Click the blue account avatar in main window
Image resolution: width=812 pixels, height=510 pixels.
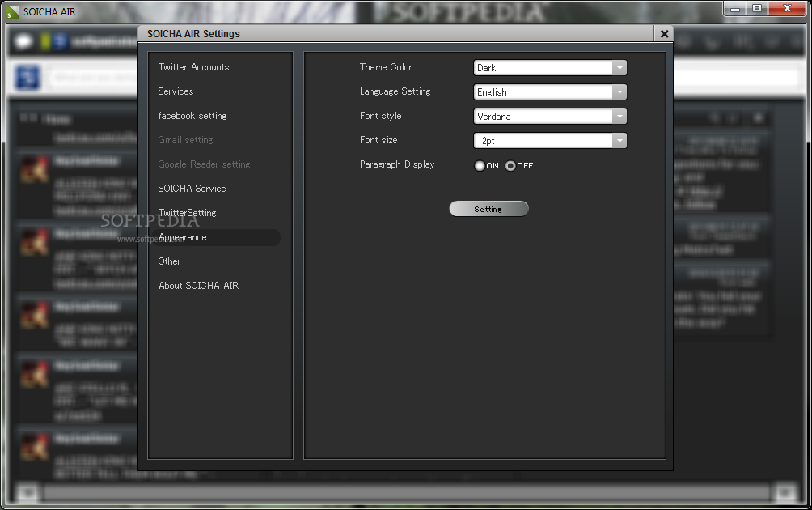[27, 78]
